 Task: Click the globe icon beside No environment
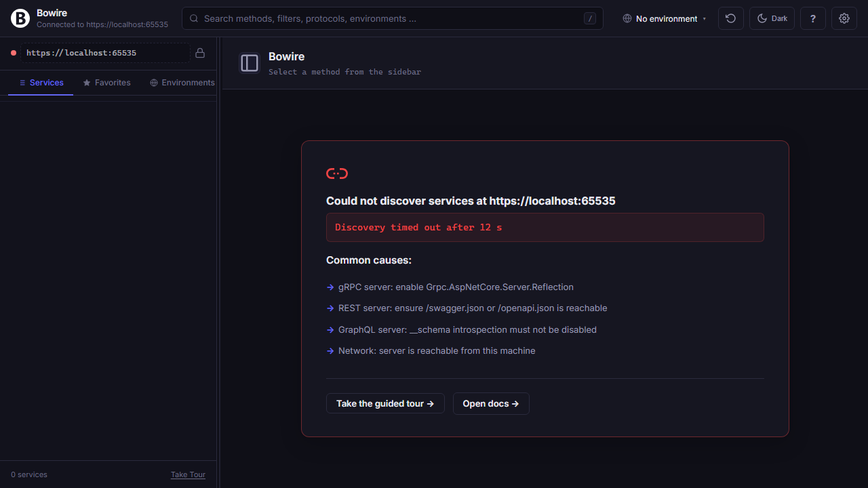tap(627, 18)
